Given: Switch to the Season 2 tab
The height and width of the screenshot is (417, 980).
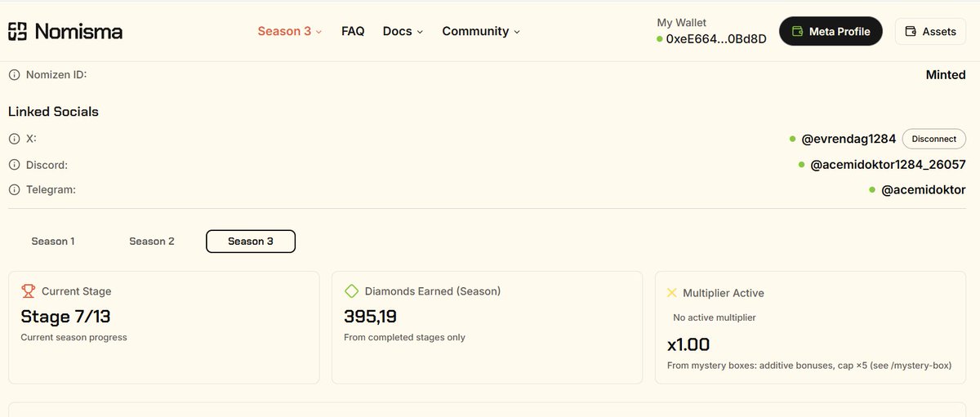Looking at the screenshot, I should (152, 242).
